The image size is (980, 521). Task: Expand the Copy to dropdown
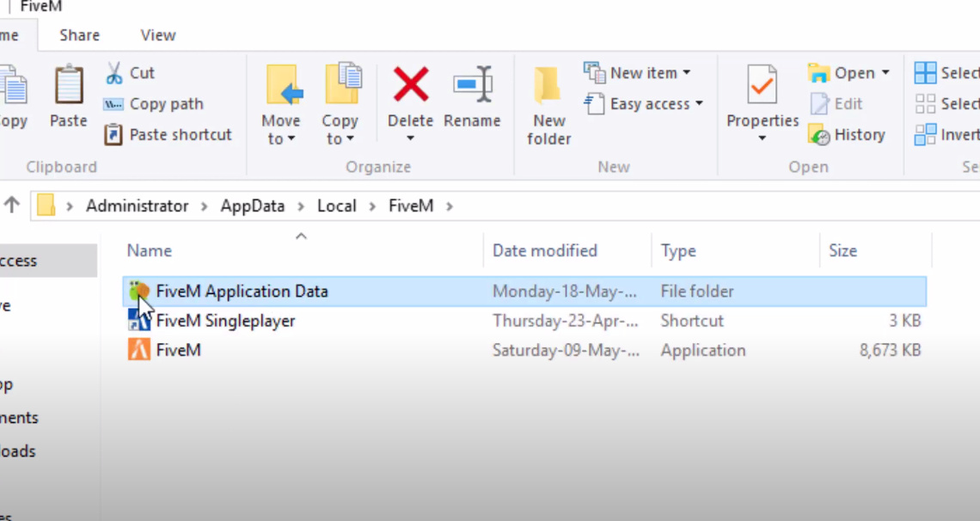(x=340, y=138)
